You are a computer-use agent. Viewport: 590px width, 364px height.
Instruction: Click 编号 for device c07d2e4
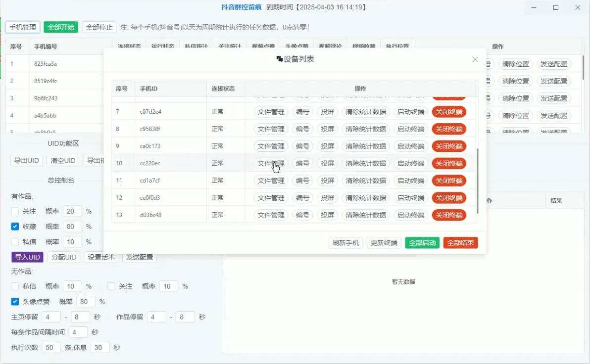pyautogui.click(x=302, y=112)
